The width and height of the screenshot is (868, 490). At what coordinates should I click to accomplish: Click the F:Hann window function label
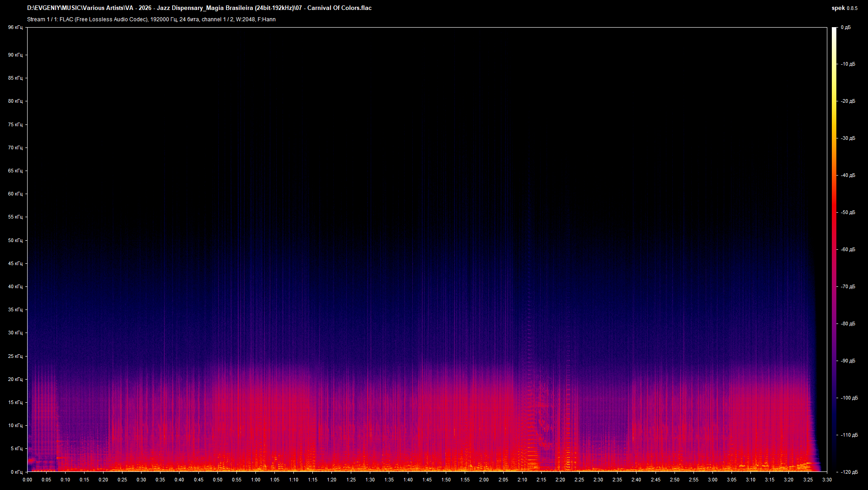(x=267, y=19)
